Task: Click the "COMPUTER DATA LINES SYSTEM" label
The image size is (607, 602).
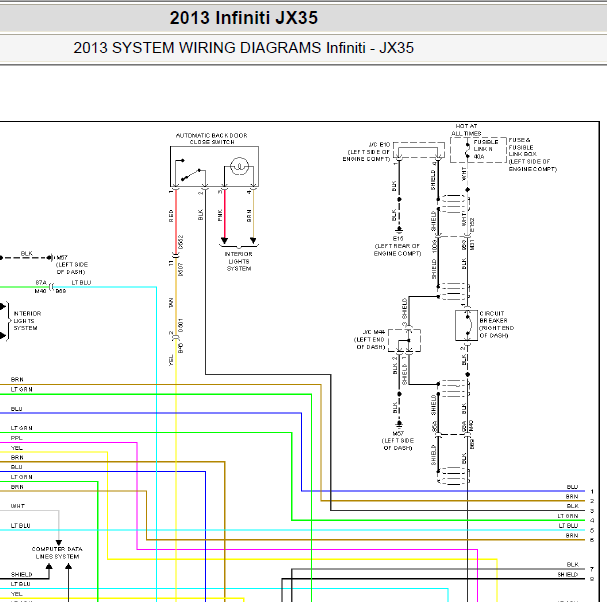Action: 57,553
